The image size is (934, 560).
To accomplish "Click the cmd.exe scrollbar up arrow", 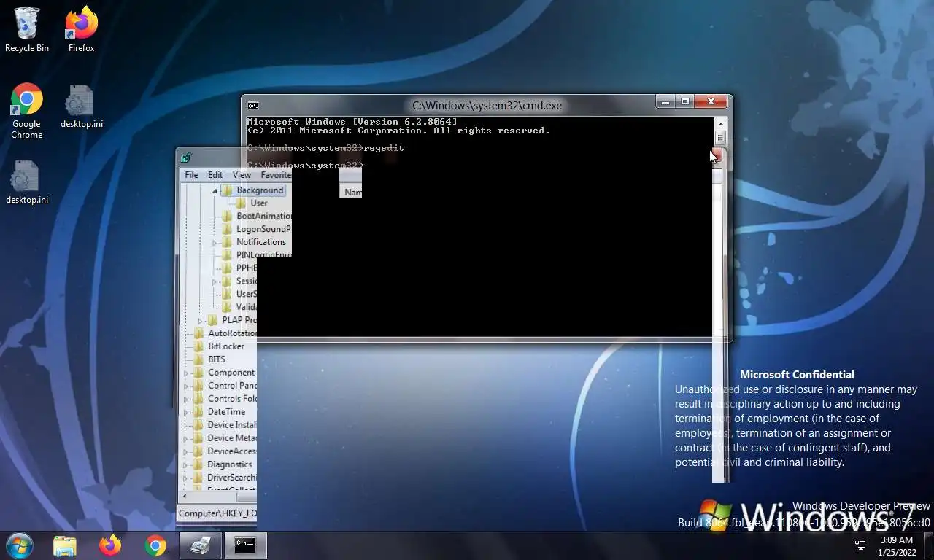I will (720, 122).
